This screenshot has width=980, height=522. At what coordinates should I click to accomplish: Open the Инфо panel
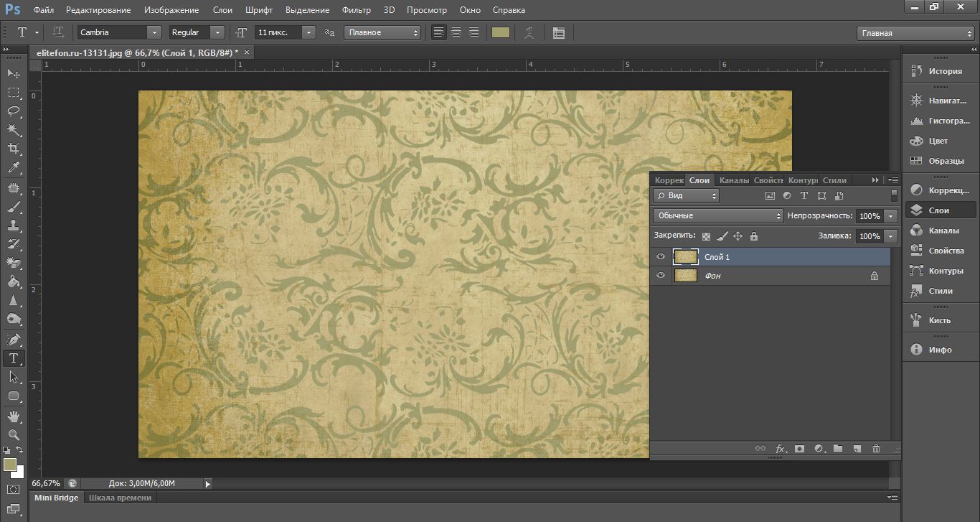(x=939, y=350)
